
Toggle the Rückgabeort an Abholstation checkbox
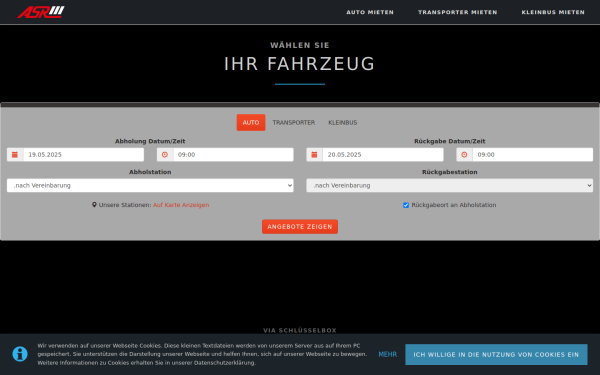(x=406, y=205)
